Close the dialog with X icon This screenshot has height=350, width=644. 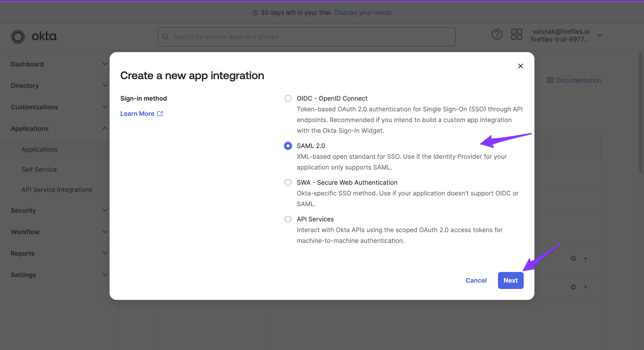[521, 66]
